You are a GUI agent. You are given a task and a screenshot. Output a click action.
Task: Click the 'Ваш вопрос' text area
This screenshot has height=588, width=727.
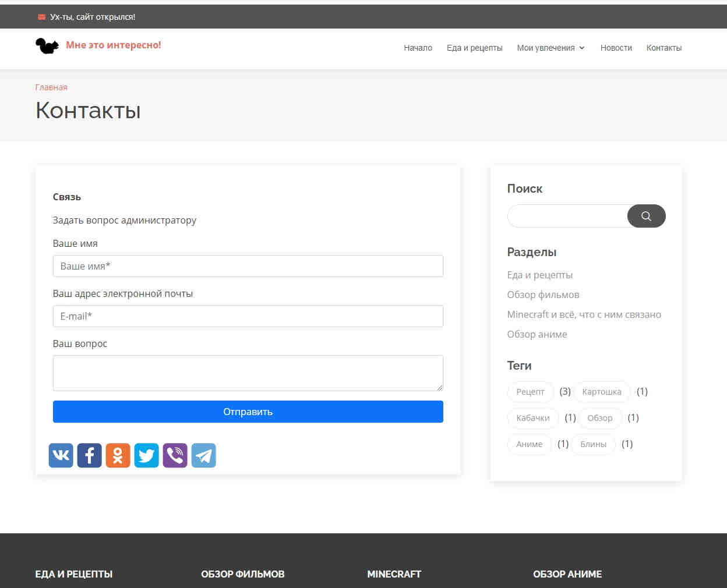[x=248, y=373]
